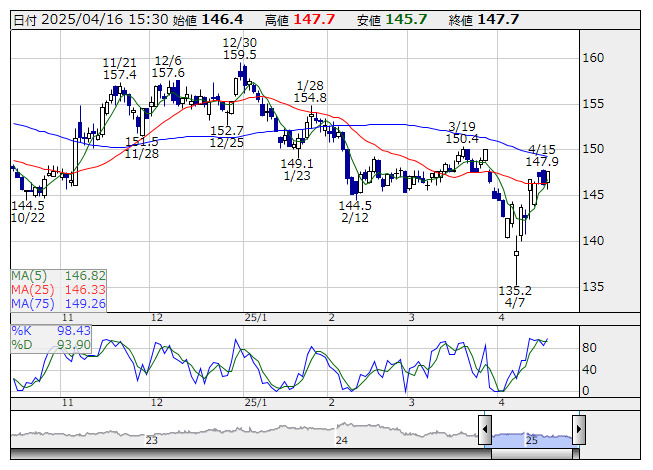Click the 12/30 159.5 high label
The height and width of the screenshot is (470, 653).
tap(240, 49)
